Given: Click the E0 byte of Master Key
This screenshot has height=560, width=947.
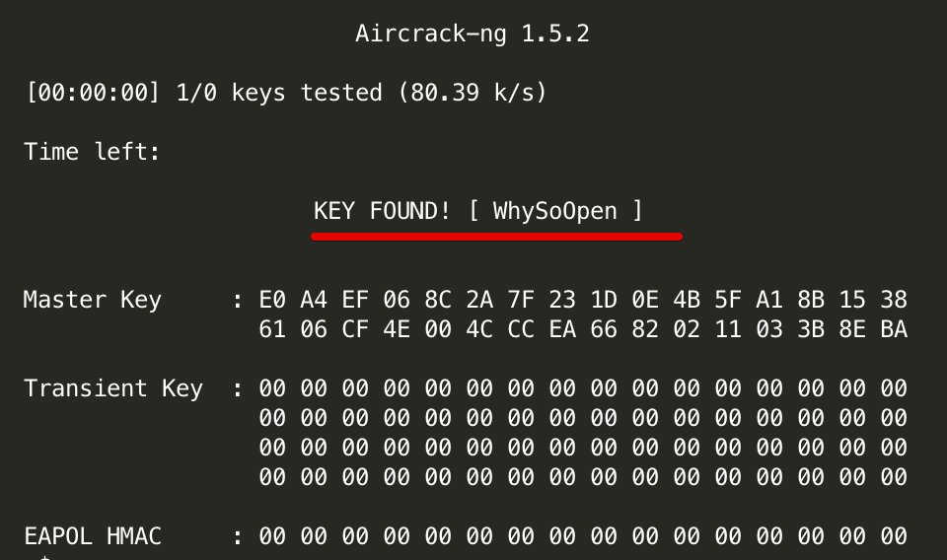Looking at the screenshot, I should click(272, 300).
